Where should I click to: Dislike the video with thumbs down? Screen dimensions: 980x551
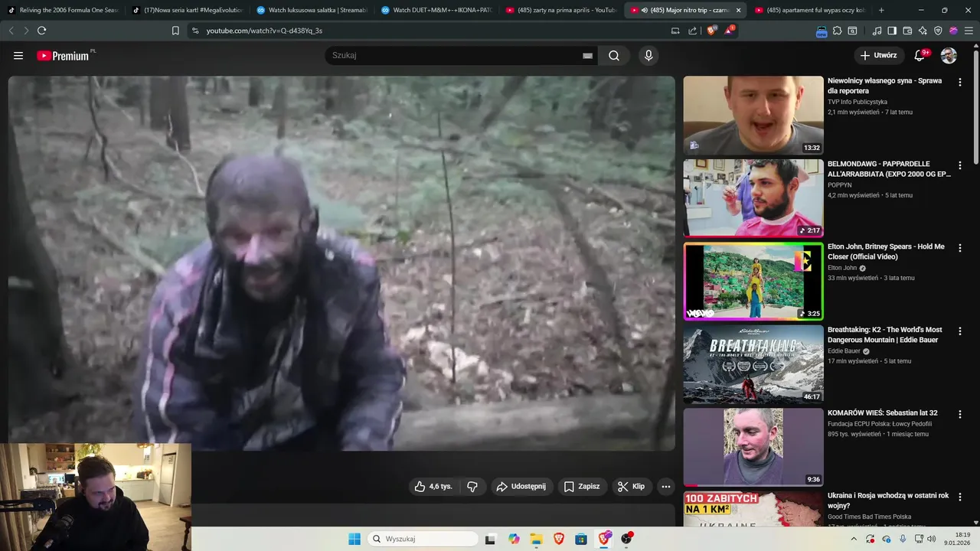[x=472, y=487]
